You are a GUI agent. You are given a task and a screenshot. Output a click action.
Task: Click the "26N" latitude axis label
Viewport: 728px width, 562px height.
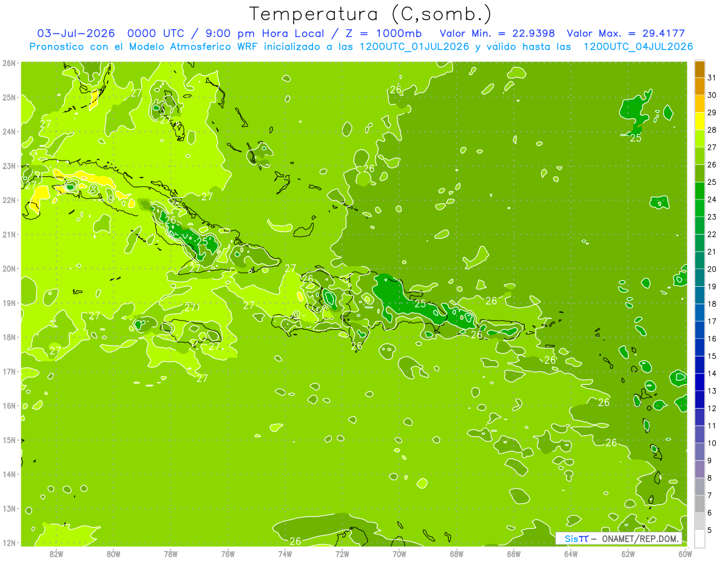pyautogui.click(x=9, y=63)
